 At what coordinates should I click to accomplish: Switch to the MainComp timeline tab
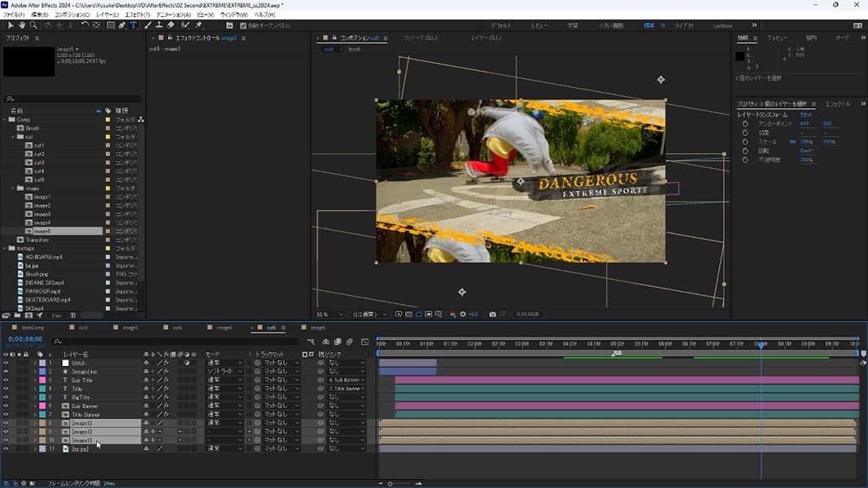point(33,328)
